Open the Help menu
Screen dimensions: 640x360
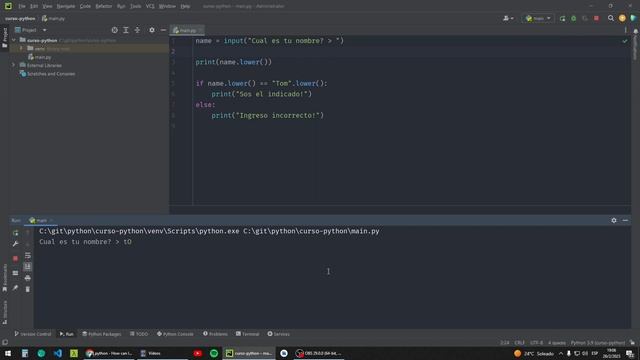click(185, 6)
